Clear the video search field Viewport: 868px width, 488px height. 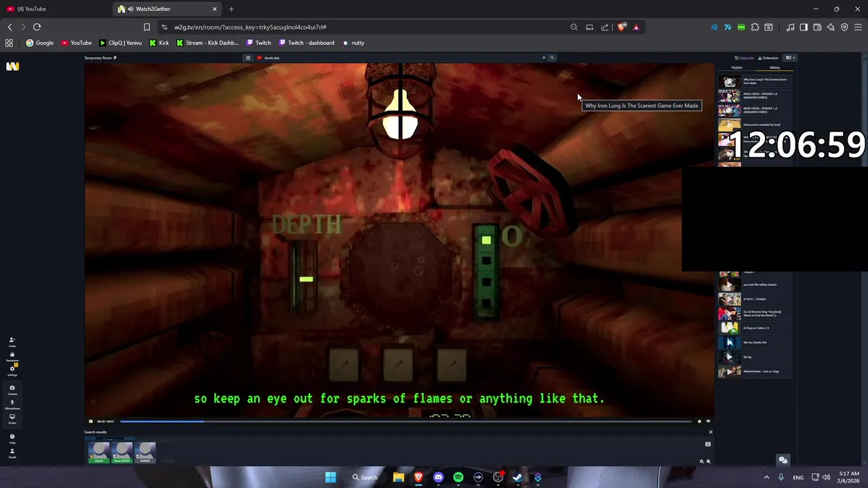point(543,58)
